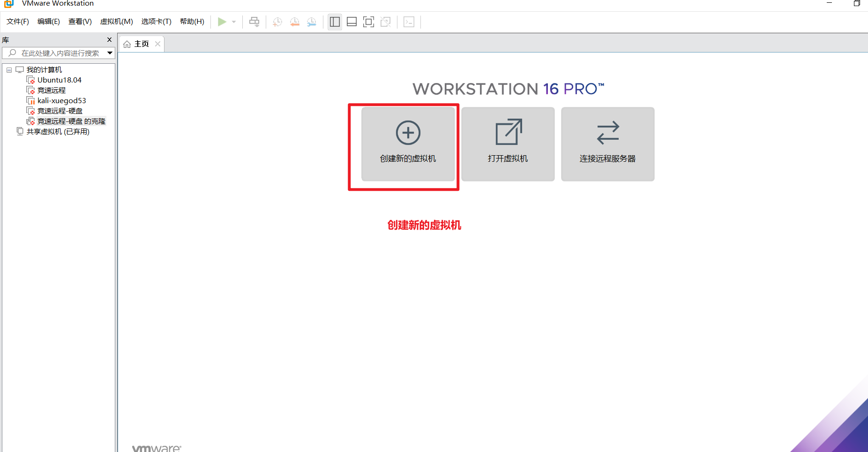This screenshot has height=452, width=868.
Task: Enter full screen mode via the toolbar icon
Action: pos(369,22)
